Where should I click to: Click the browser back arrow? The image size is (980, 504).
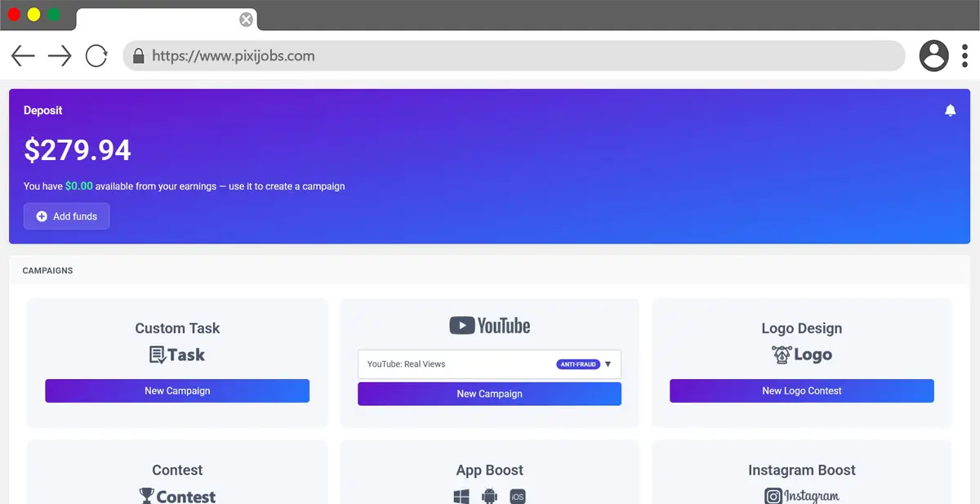[x=23, y=56]
